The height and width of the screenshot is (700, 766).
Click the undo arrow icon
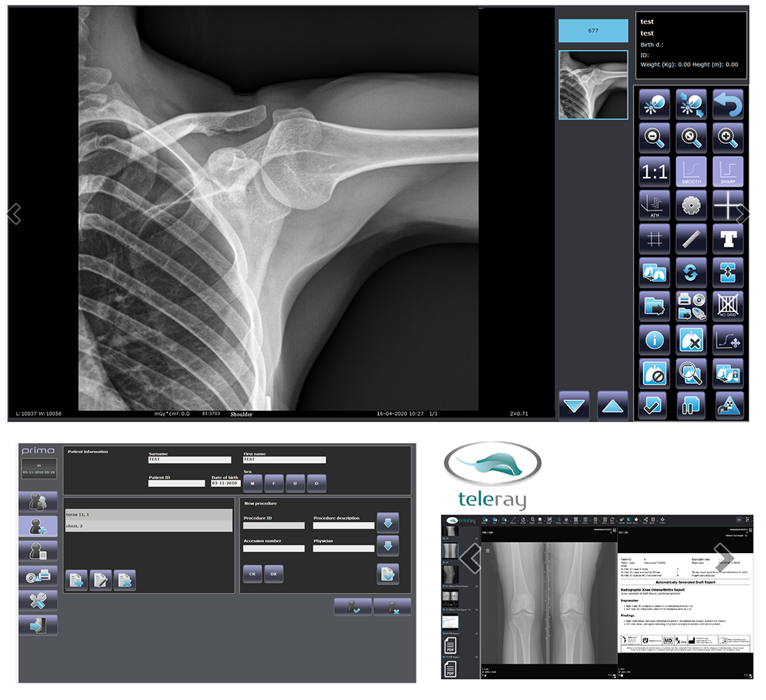pos(728,104)
